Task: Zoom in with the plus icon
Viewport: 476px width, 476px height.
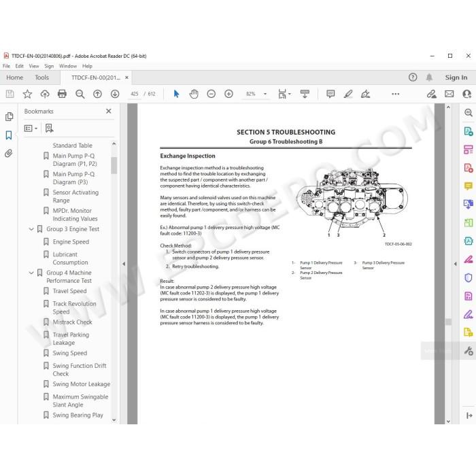Action: [x=228, y=94]
